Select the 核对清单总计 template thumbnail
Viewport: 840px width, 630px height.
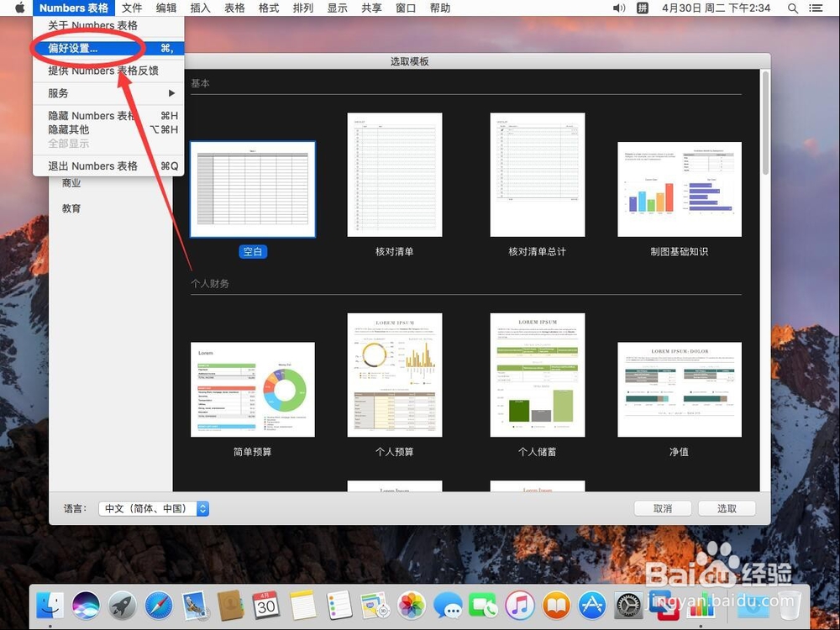coord(538,175)
